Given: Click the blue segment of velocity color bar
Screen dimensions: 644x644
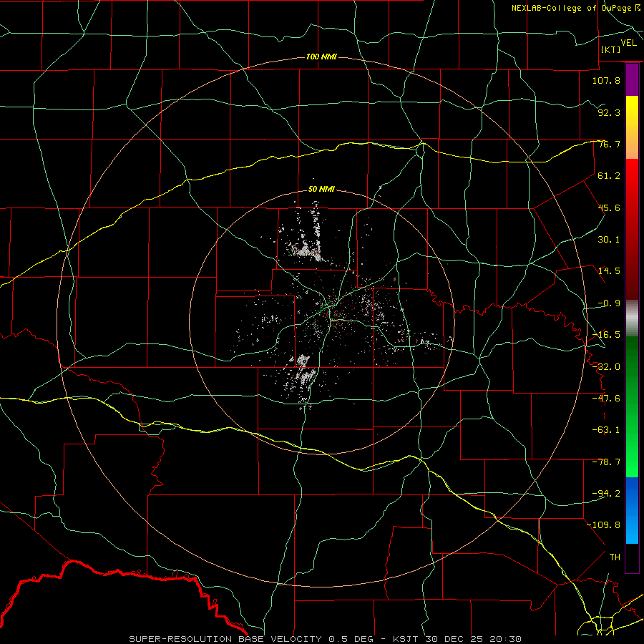Looking at the screenshot, I should pos(632,510).
